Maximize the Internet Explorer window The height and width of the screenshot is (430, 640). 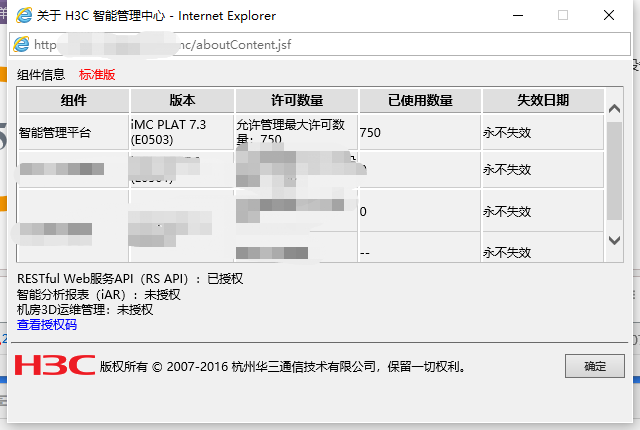tap(563, 16)
